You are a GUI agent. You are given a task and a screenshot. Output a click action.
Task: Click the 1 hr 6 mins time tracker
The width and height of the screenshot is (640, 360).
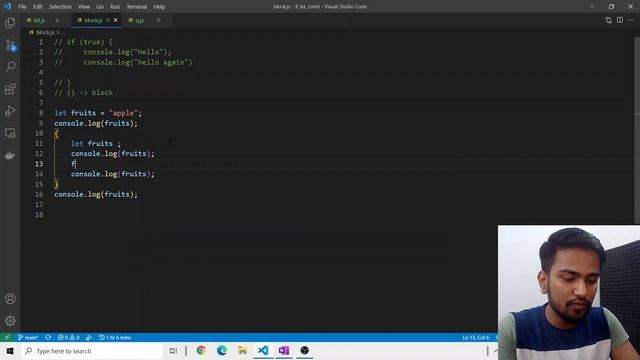[x=115, y=338]
